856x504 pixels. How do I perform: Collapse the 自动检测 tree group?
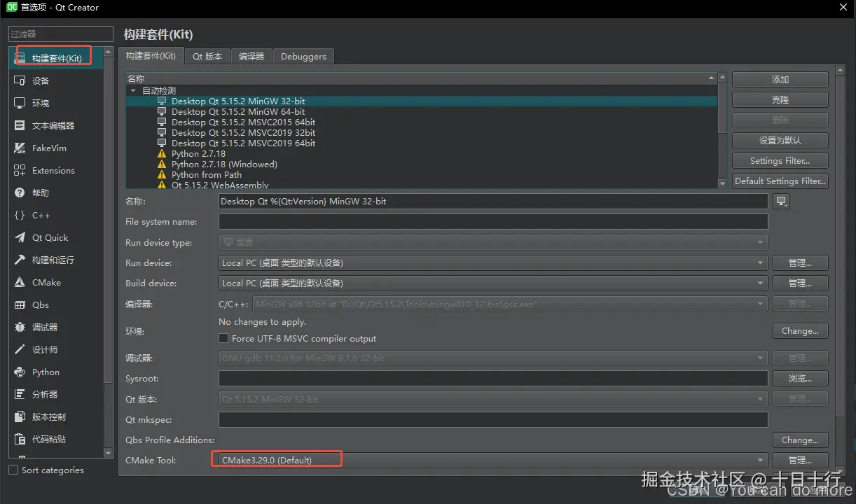[x=133, y=90]
